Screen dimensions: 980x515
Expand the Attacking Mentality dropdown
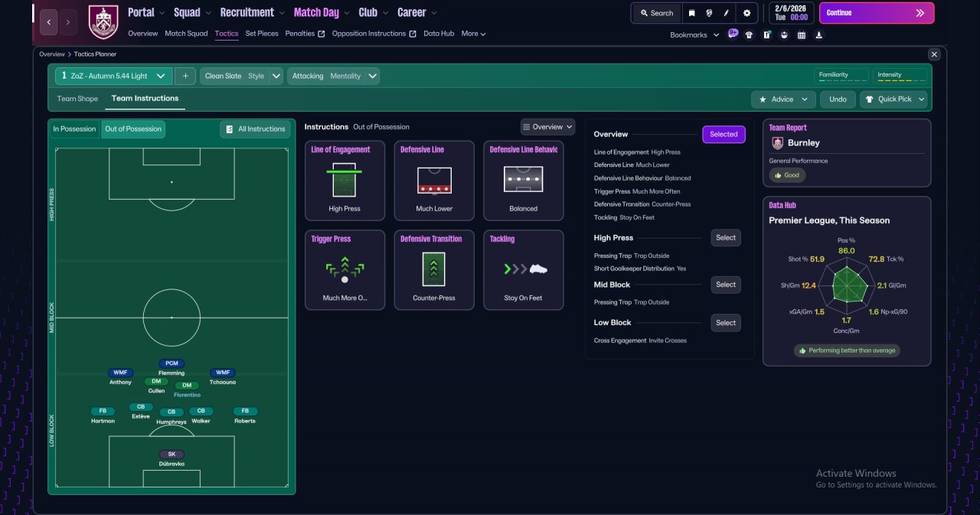pyautogui.click(x=334, y=76)
